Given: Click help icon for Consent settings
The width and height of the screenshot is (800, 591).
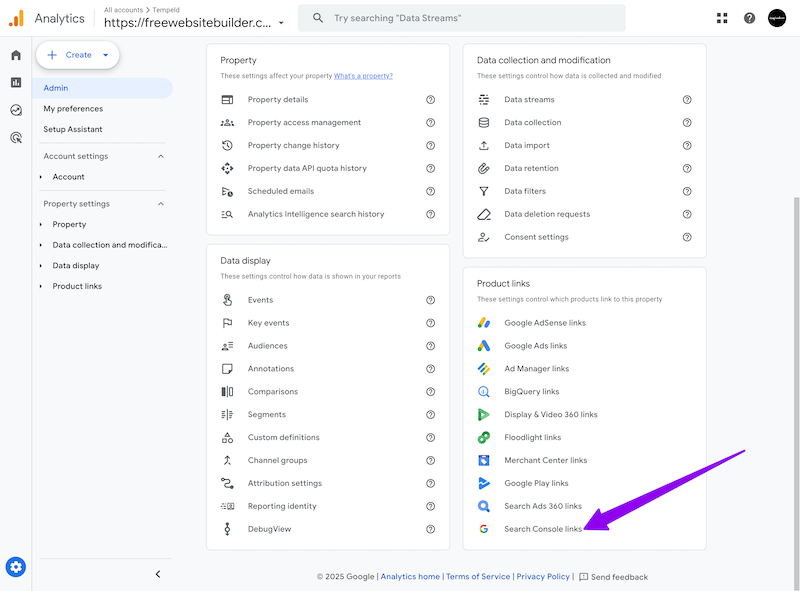Looking at the screenshot, I should 687,237.
